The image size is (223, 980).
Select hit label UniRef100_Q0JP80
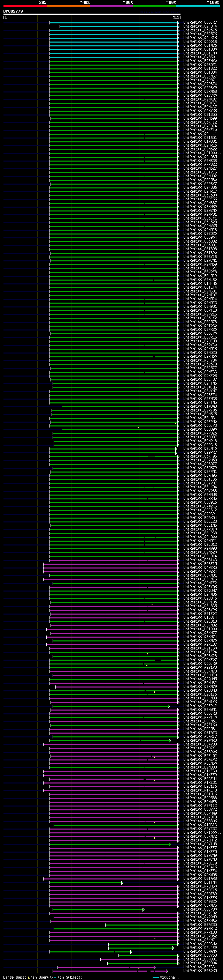(x=200, y=909)
